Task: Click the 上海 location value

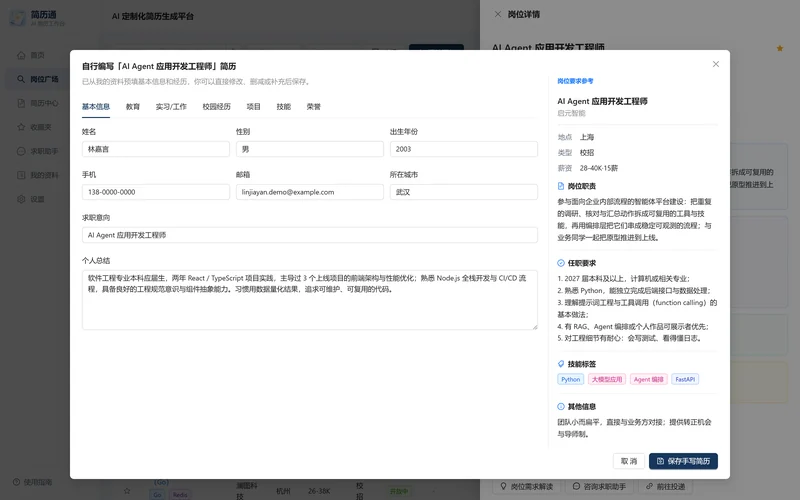Action: (x=587, y=137)
